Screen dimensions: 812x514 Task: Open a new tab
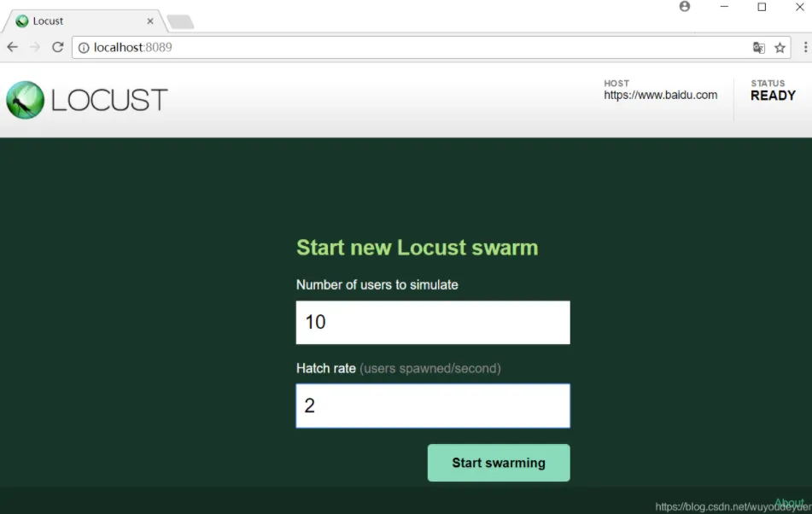180,21
